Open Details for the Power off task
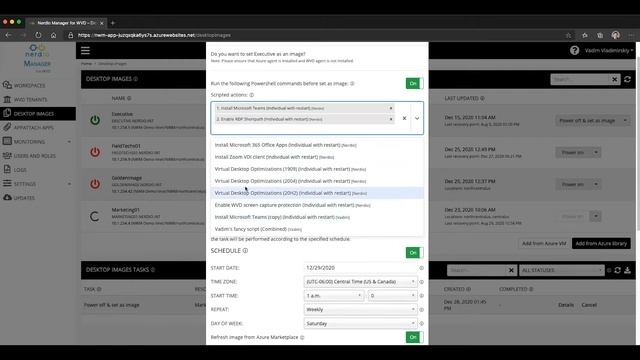640x360 pixels. click(566, 305)
